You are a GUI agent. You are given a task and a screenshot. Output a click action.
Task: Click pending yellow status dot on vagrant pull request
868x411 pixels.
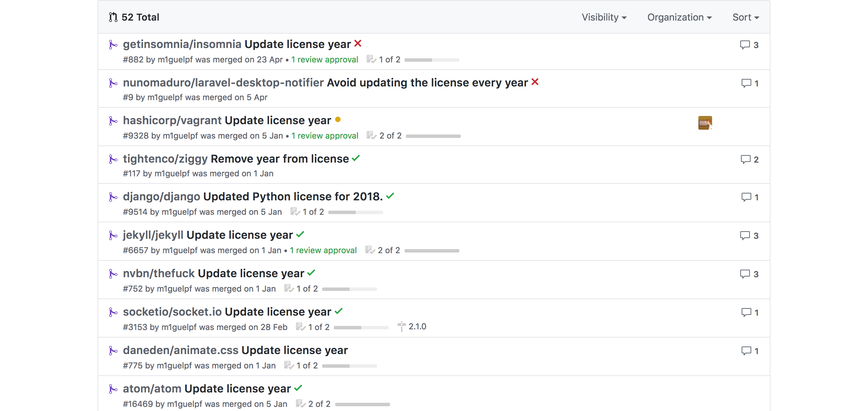pos(338,120)
